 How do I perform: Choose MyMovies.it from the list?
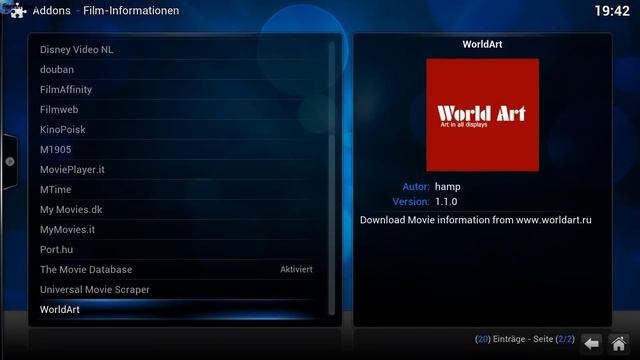[x=178, y=229]
